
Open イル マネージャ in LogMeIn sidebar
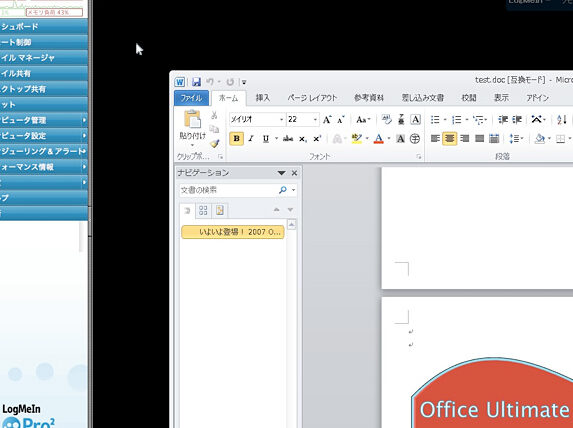point(44,58)
